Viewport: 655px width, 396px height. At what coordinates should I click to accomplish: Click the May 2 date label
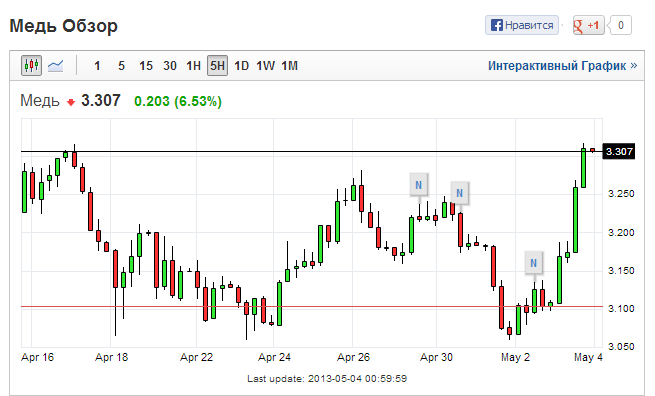click(515, 358)
